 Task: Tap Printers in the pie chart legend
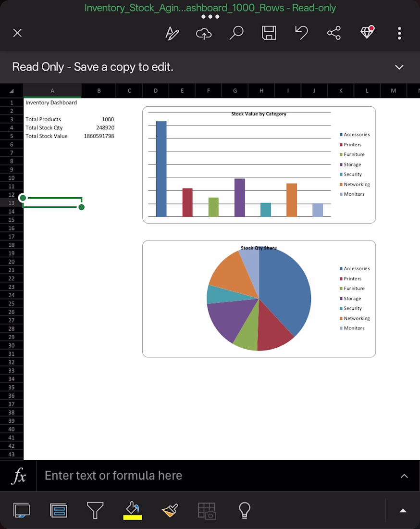click(x=351, y=278)
